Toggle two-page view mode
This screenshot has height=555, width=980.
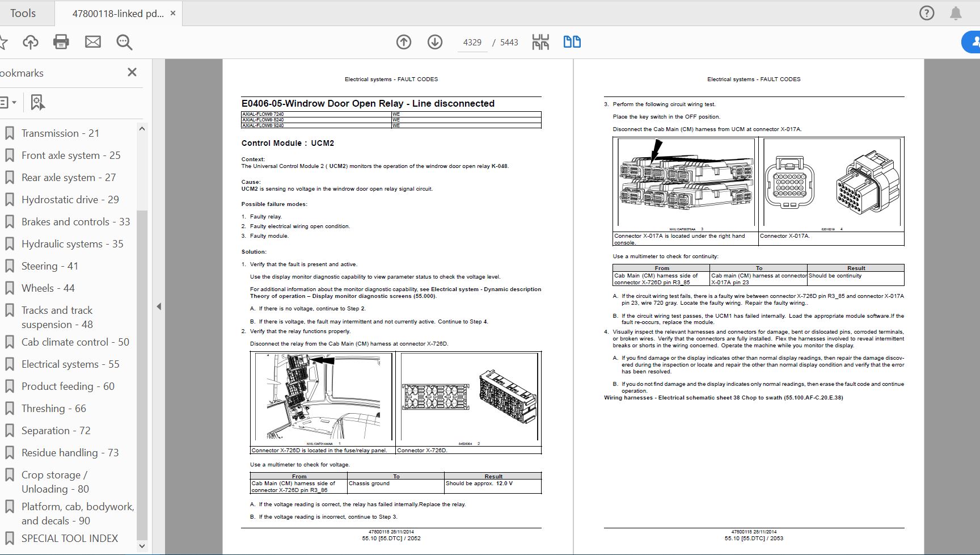[x=572, y=42]
